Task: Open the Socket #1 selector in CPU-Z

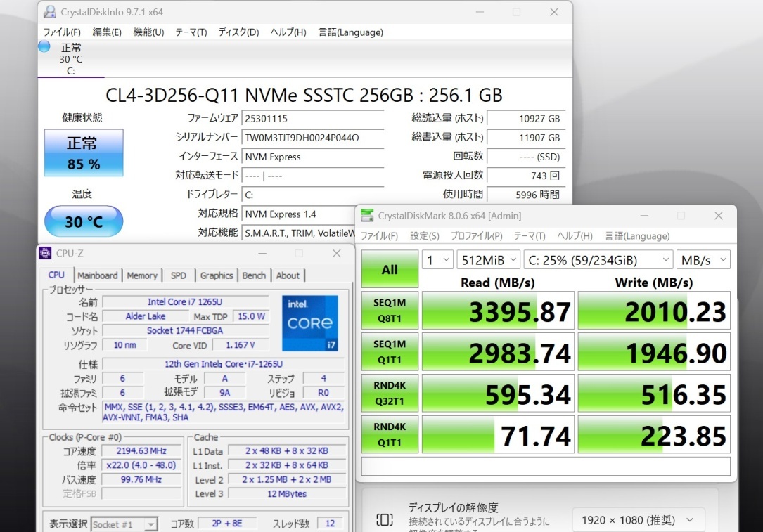Action: [124, 523]
